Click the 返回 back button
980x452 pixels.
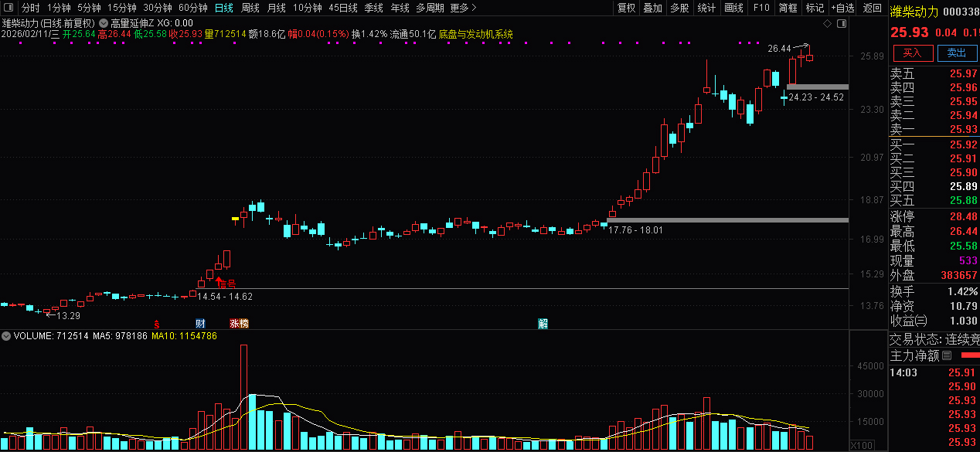click(x=873, y=8)
